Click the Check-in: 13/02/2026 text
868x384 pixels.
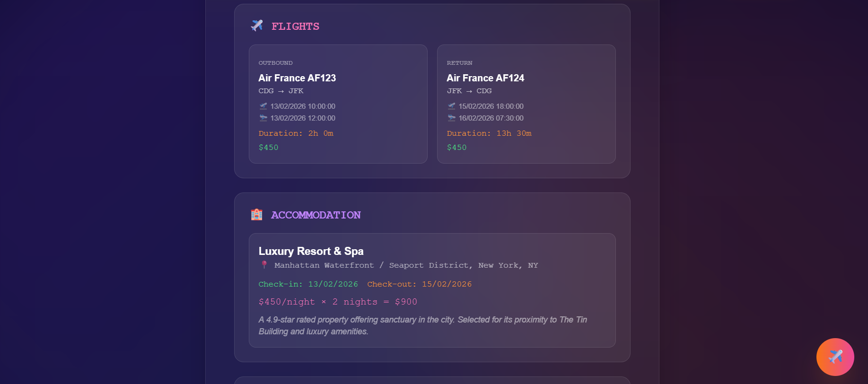pyautogui.click(x=308, y=284)
